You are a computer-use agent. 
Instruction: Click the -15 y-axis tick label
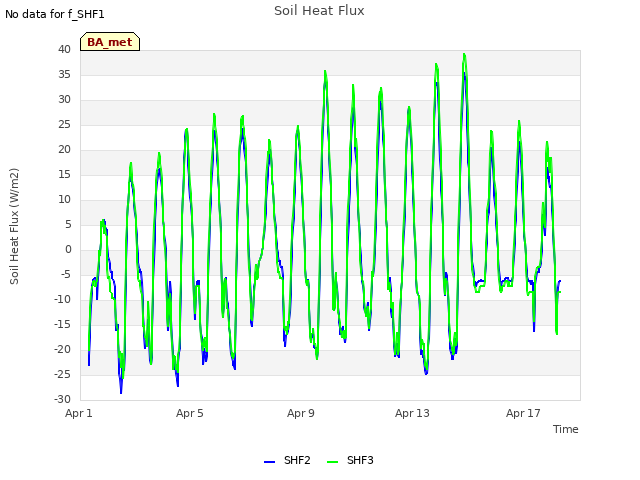tap(63, 324)
